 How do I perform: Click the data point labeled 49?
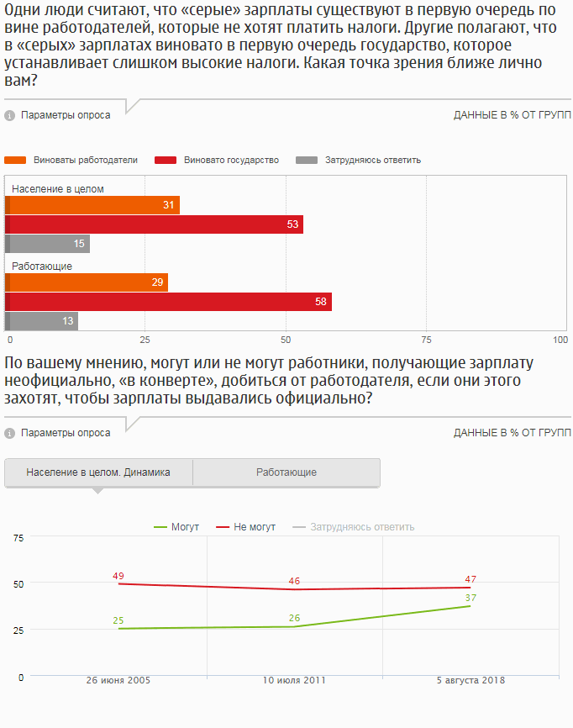tap(118, 583)
